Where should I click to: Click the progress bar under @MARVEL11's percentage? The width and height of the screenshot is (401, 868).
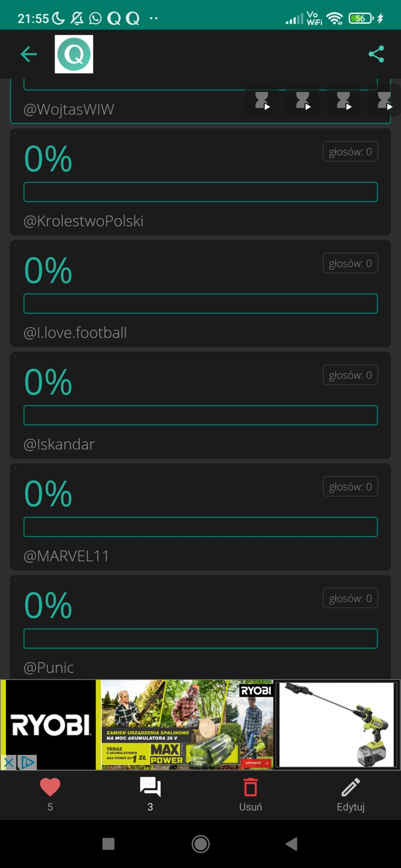(x=201, y=527)
